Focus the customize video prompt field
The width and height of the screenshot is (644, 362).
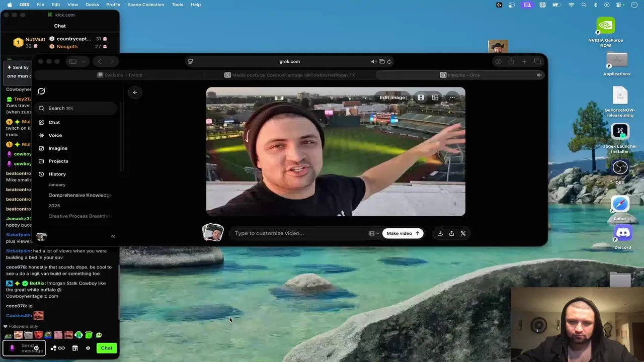tap(300, 233)
